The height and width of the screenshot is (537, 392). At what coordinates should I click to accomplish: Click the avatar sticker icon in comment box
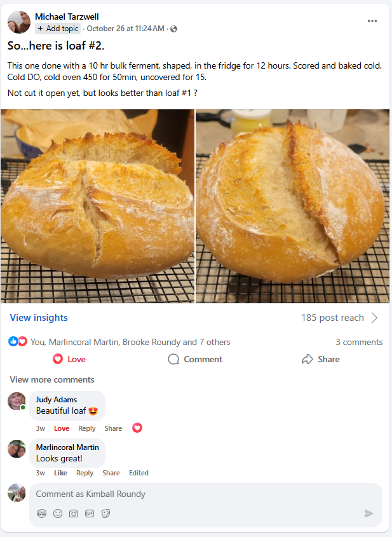41,513
